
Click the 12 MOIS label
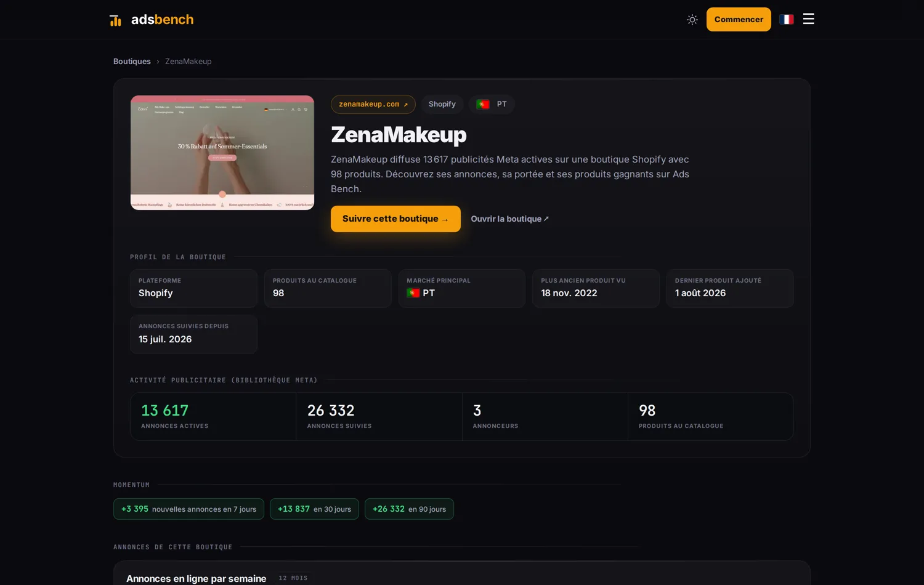[293, 578]
